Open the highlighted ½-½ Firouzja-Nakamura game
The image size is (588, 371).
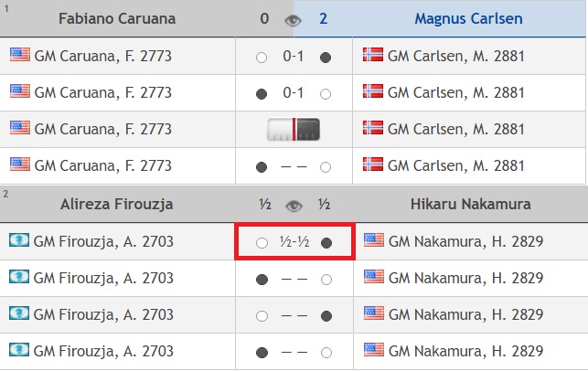pos(294,242)
